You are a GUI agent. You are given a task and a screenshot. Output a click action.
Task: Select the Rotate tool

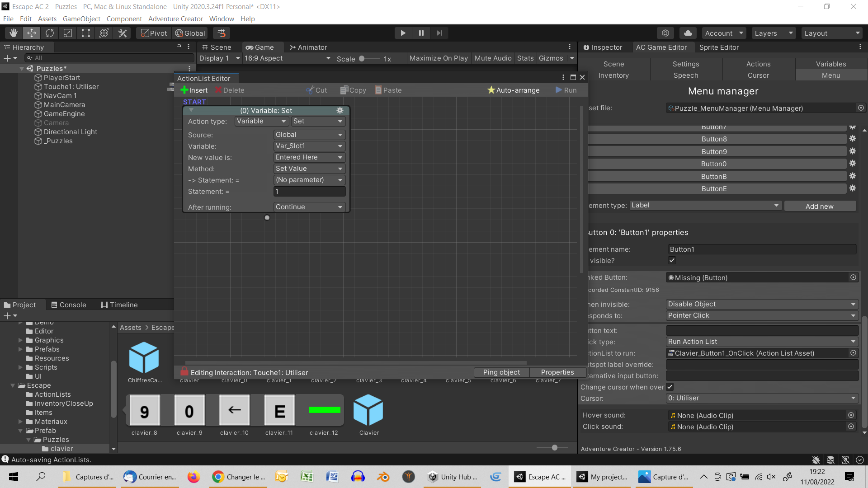pos(50,33)
